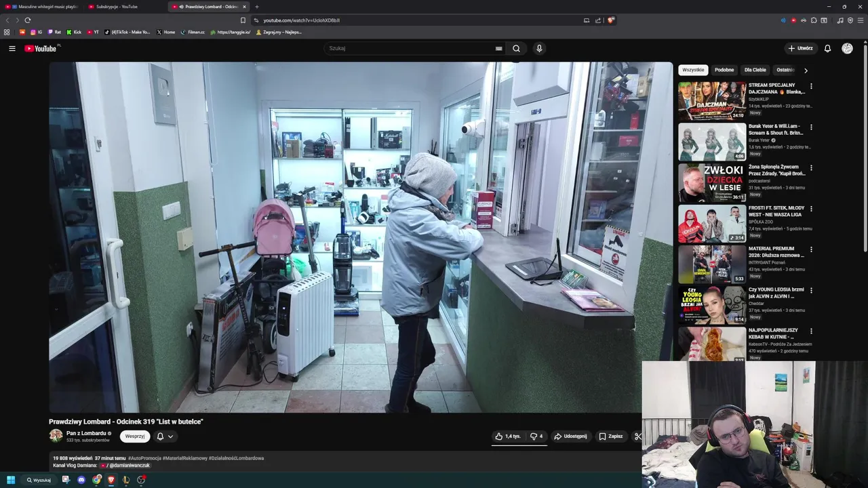Open options for MATERIAŁ PREMIUM 2026 video
Screen dimensions: 868x488
[811, 249]
